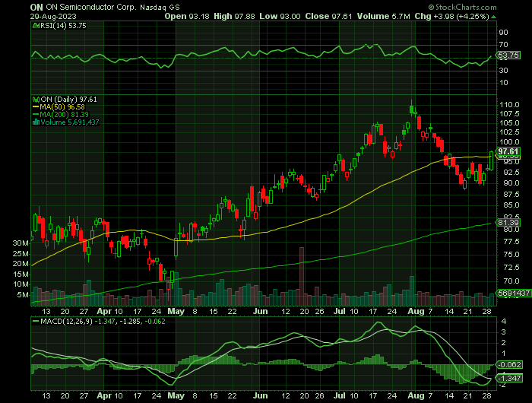The width and height of the screenshot is (532, 403).
Task: Click volume axis label 10M
Action: pos(21,284)
